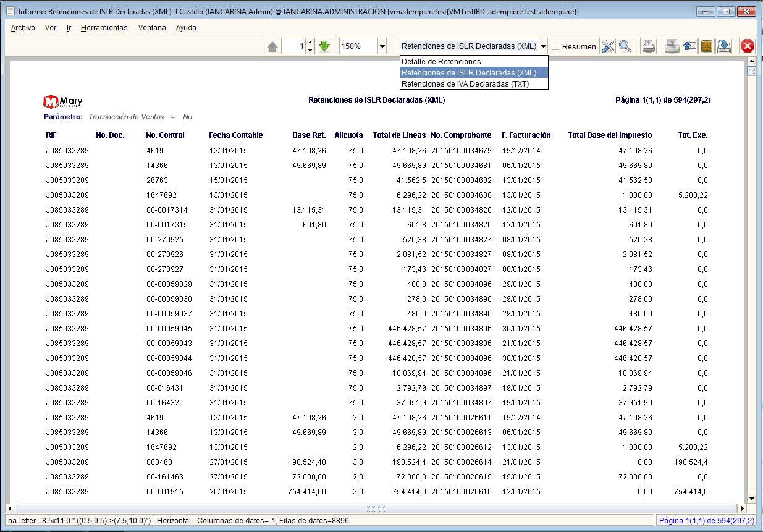Click the horizontal scrollbar left arrow

11,509
